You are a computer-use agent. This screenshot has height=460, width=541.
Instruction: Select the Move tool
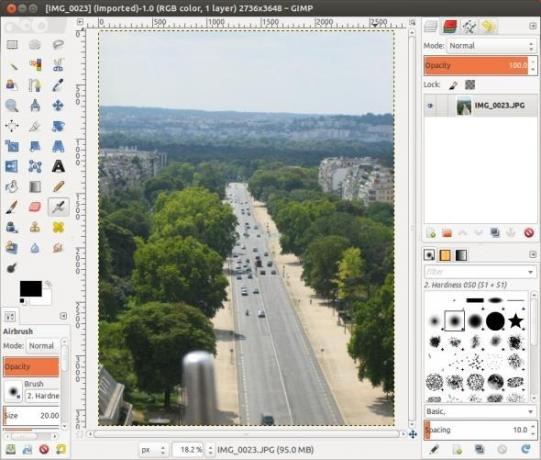coord(58,106)
